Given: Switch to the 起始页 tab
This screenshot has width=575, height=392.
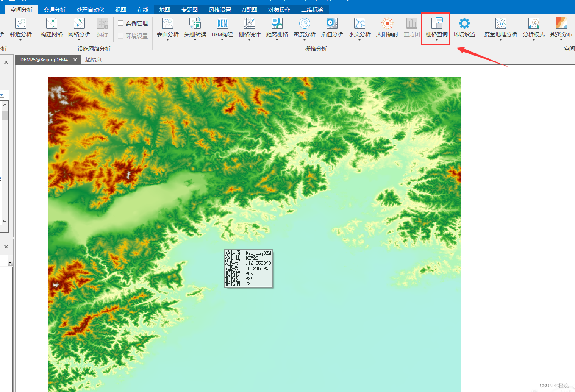Looking at the screenshot, I should 94,59.
